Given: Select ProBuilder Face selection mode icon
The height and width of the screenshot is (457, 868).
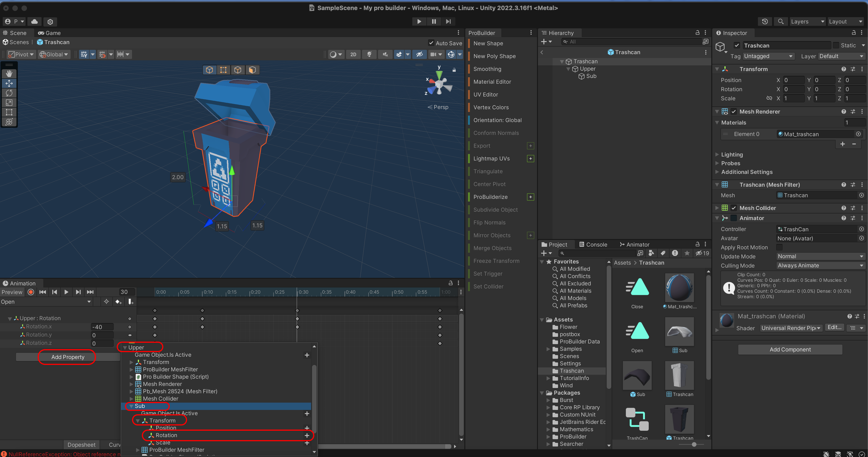Looking at the screenshot, I should 252,70.
